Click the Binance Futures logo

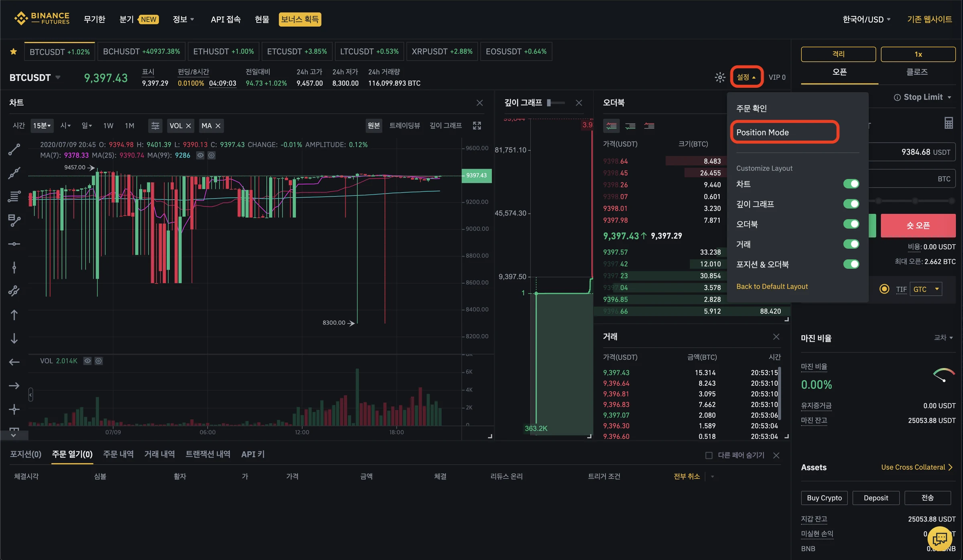(x=42, y=18)
